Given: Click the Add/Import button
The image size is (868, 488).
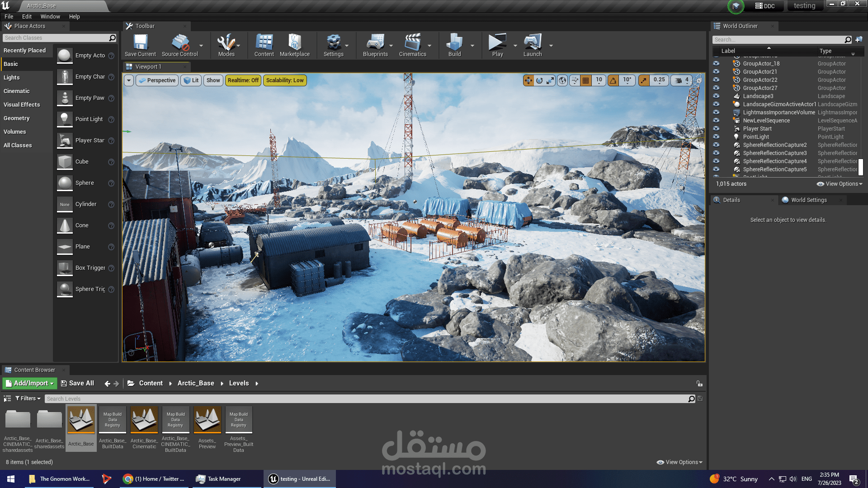Looking at the screenshot, I should [30, 383].
